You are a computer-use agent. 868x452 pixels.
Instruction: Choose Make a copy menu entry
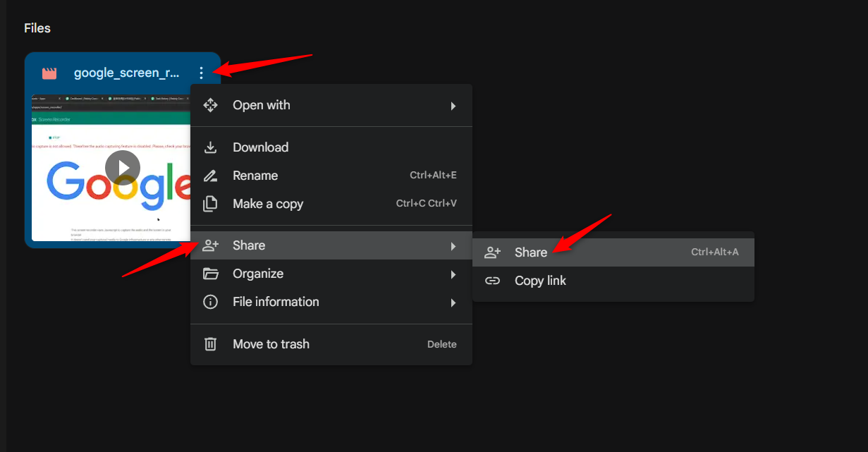(x=331, y=204)
